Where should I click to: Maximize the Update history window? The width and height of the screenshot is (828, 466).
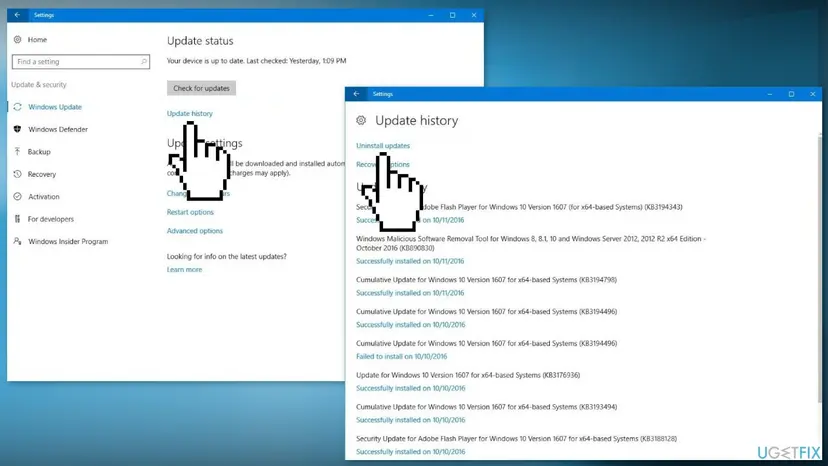point(791,94)
